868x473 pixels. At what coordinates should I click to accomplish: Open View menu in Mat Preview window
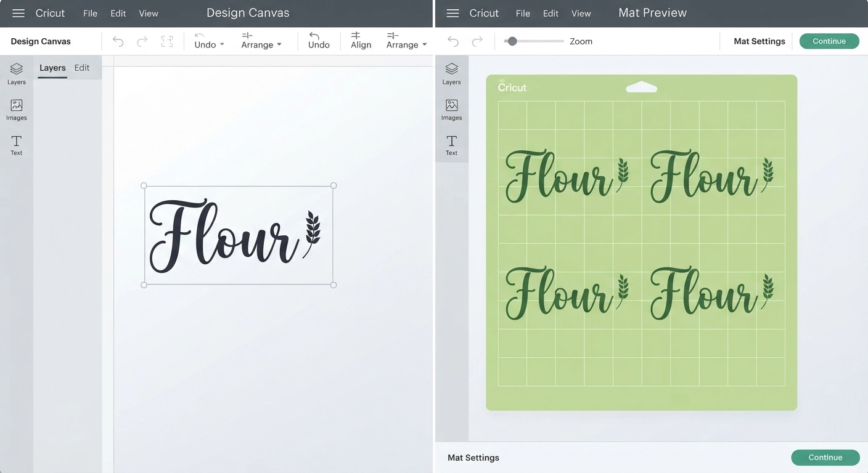(x=581, y=13)
